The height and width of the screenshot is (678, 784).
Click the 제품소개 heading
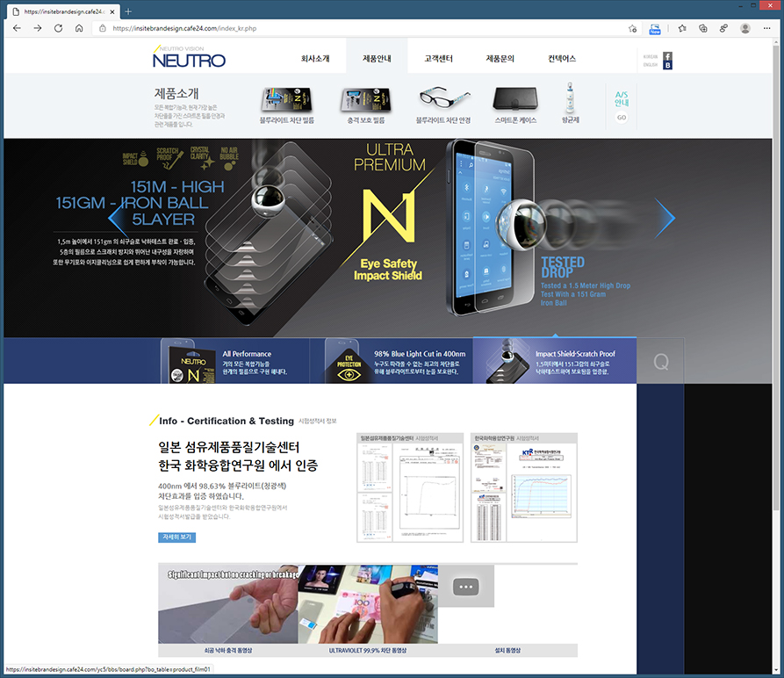click(x=176, y=93)
